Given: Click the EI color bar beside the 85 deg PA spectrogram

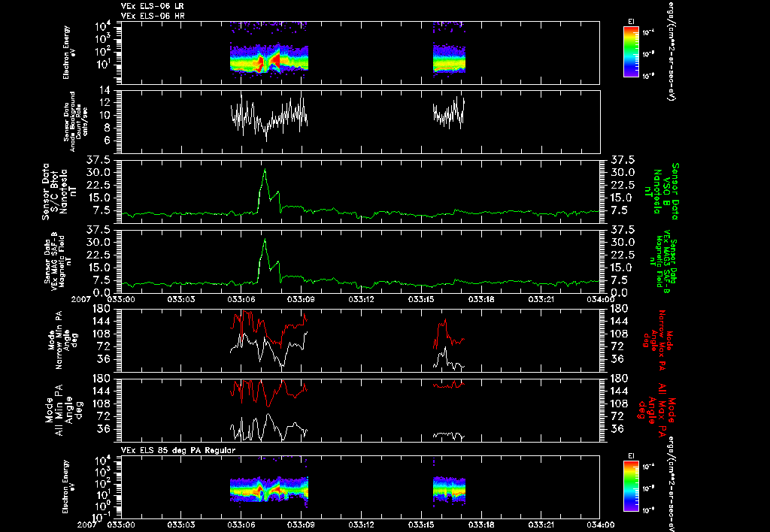Looking at the screenshot, I should coord(631,486).
